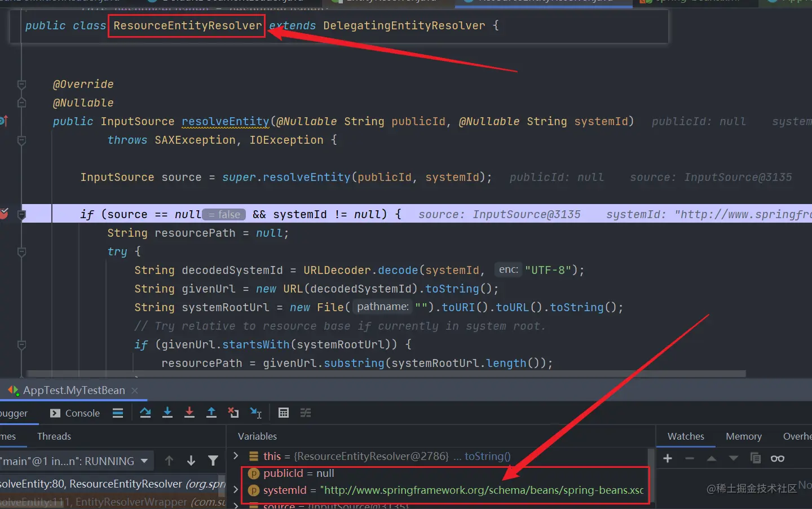Click the duplicate watch icon
Viewport: 812px width, 509px height.
(x=756, y=458)
